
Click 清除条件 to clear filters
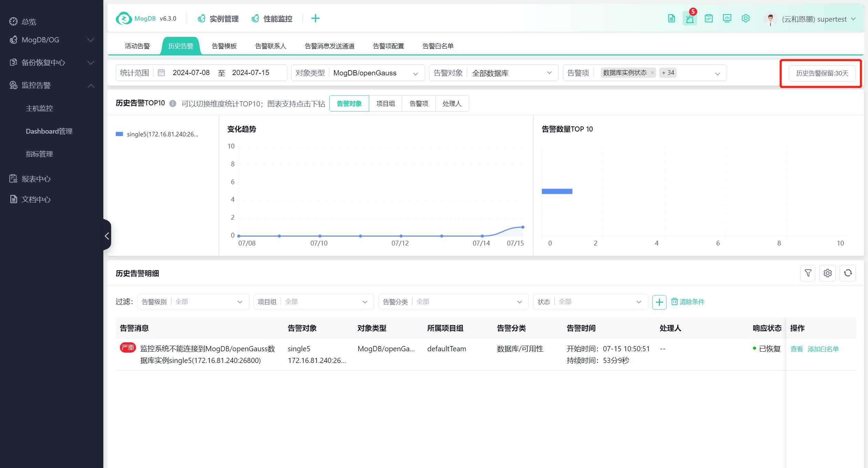(688, 302)
